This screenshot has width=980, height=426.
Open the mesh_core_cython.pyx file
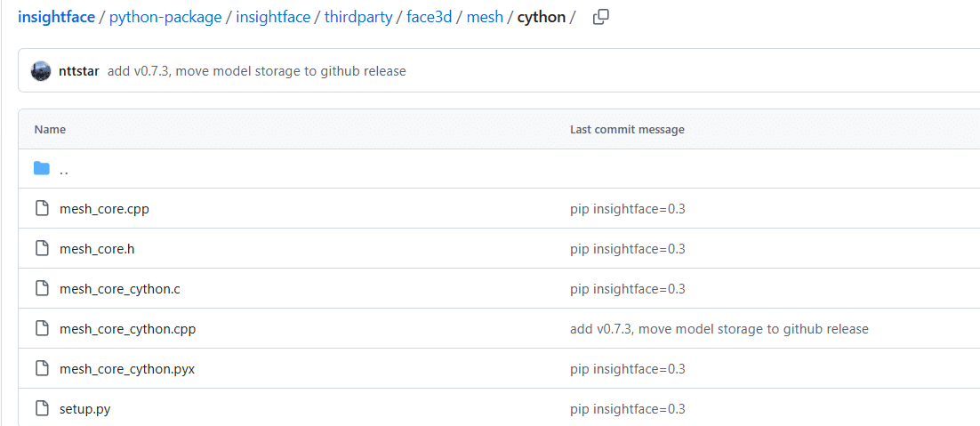click(x=127, y=369)
